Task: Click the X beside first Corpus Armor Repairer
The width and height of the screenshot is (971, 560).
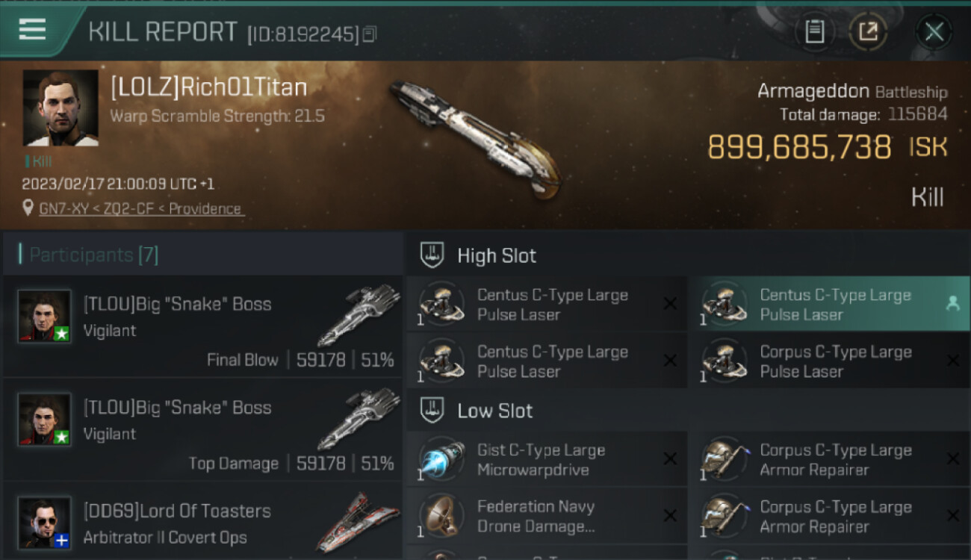Action: point(952,459)
